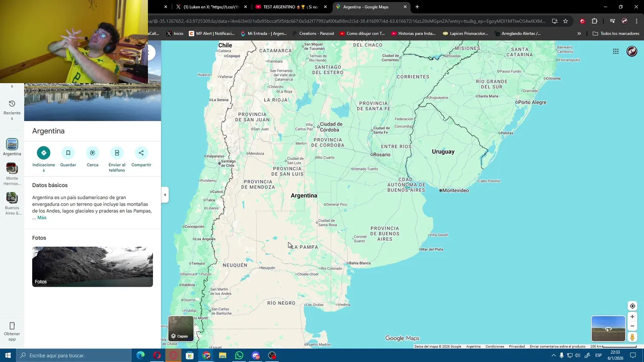Open the Fotos photo thumbnail
Image resolution: width=644 pixels, height=362 pixels.
click(x=93, y=266)
